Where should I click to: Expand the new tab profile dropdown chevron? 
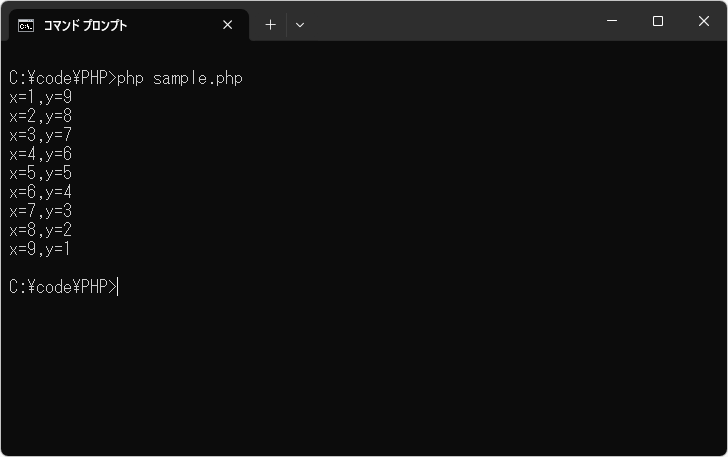(x=300, y=25)
